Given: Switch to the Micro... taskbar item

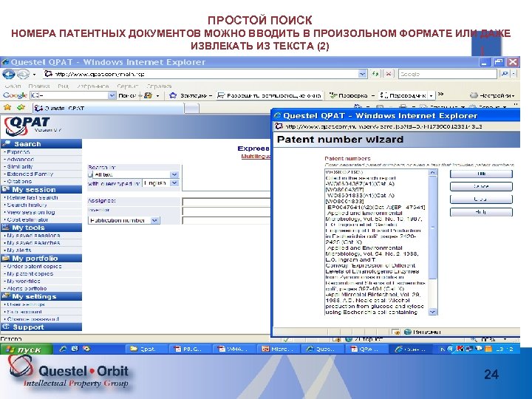Looking at the screenshot, I should coord(279,349).
